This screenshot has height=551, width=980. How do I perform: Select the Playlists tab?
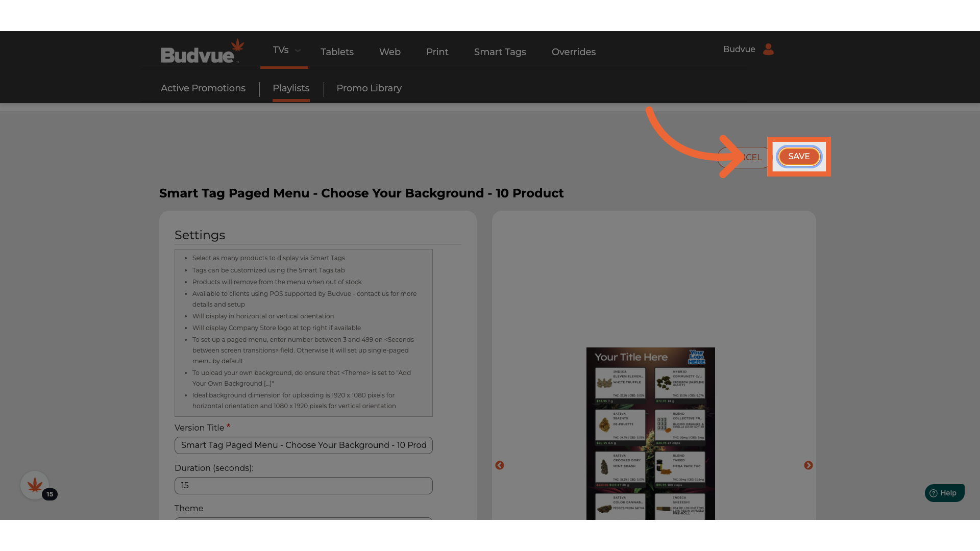click(291, 88)
